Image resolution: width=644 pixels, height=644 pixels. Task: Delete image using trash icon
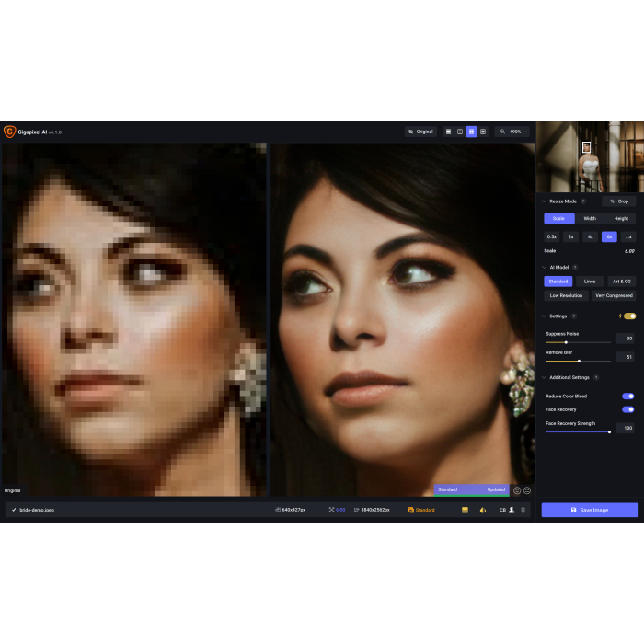pyautogui.click(x=523, y=510)
